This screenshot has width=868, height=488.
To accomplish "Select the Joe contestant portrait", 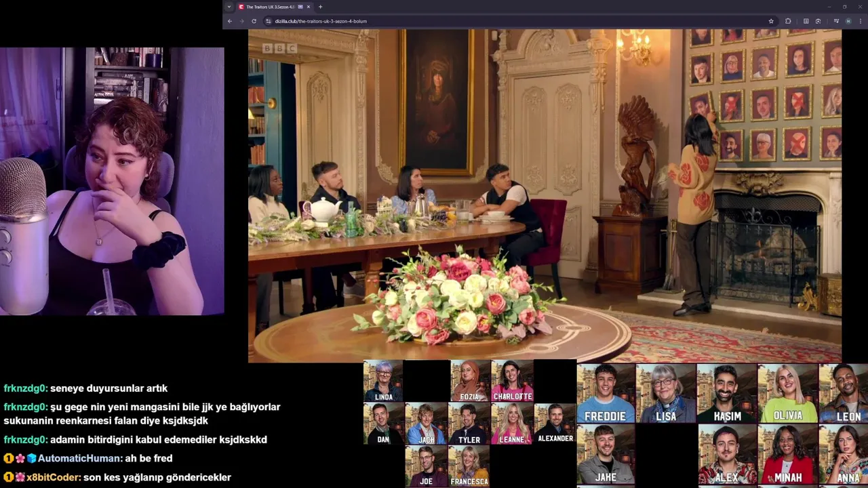I will click(426, 466).
